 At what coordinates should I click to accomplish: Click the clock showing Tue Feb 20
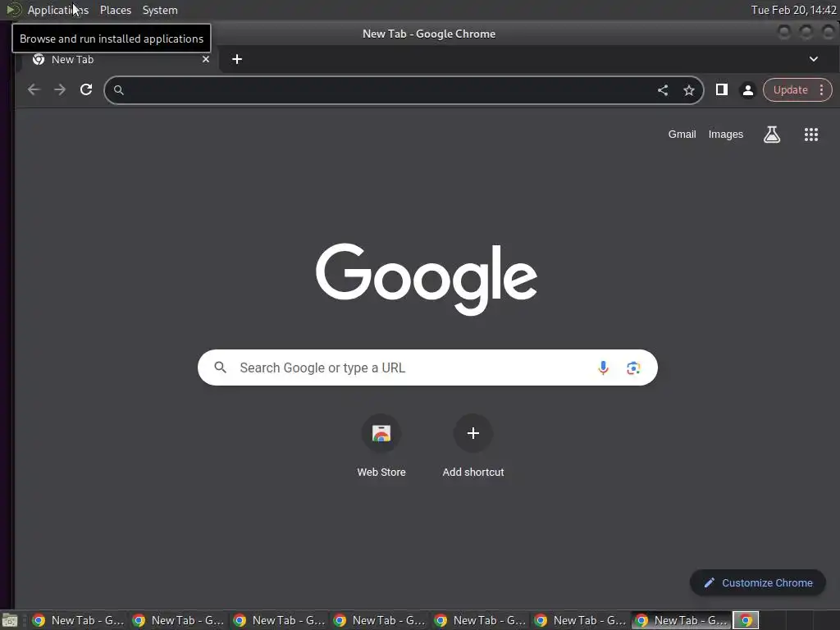point(793,10)
